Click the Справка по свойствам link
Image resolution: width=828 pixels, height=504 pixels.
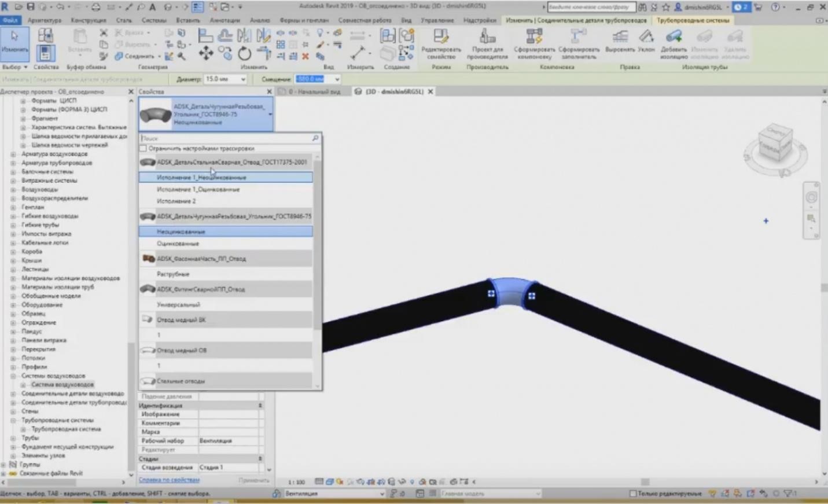click(x=170, y=480)
